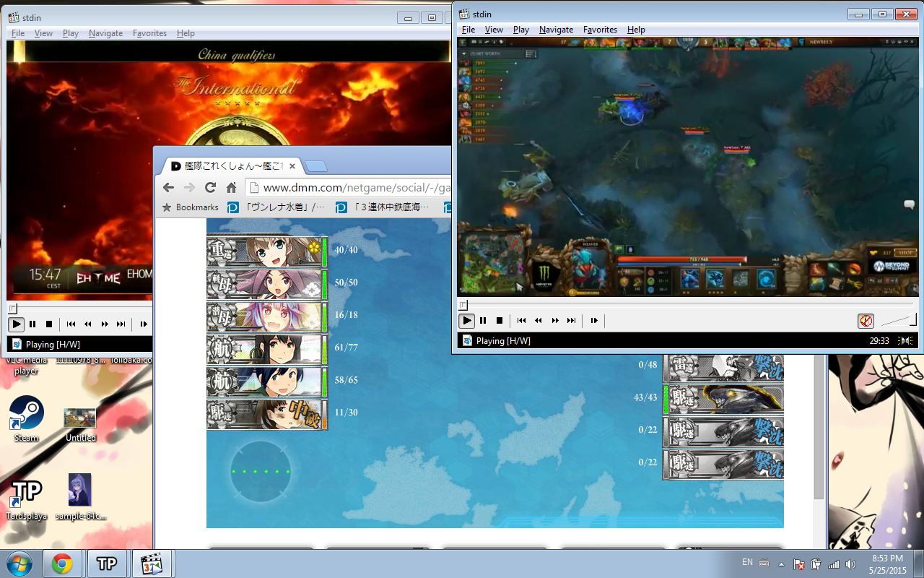Fast-forward the left stdin player video

pyautogui.click(x=104, y=324)
